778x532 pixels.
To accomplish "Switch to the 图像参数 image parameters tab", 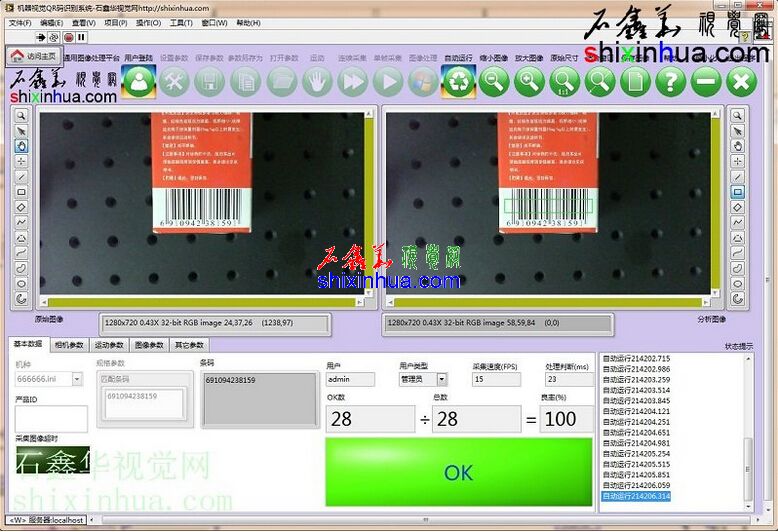I will (x=149, y=345).
